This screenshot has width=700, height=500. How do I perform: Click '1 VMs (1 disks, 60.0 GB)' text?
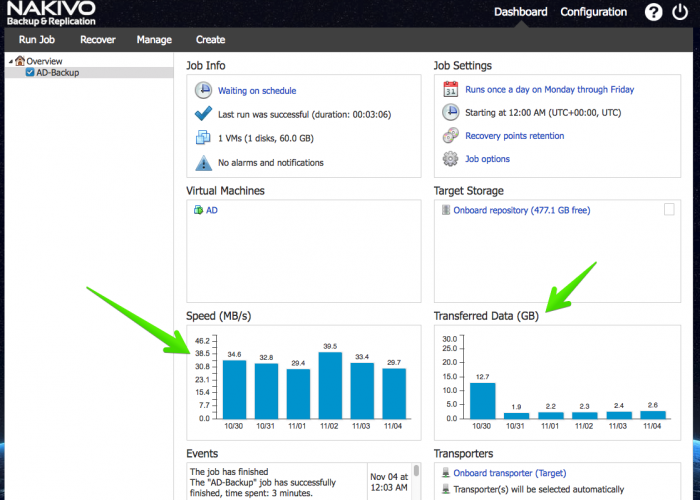click(266, 138)
